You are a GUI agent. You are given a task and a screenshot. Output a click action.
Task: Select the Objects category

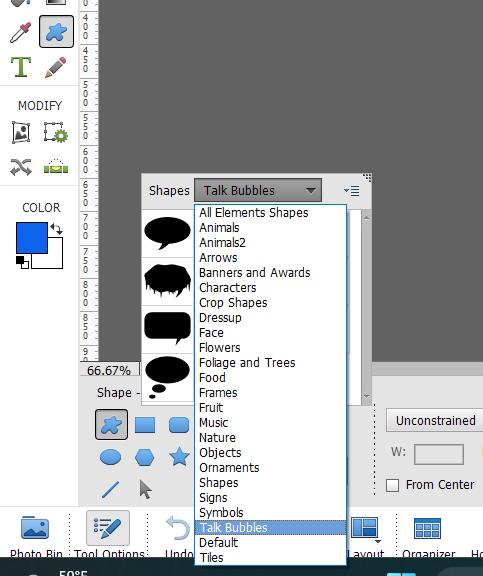(x=270, y=453)
